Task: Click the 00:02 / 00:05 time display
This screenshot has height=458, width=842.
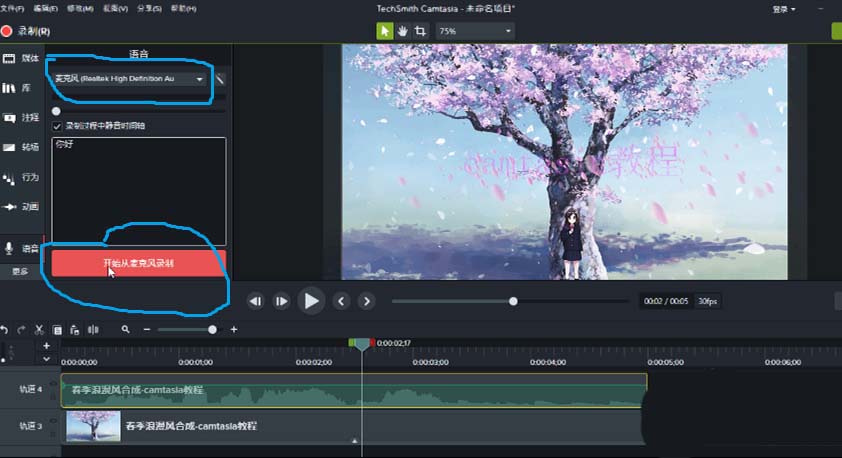Action: (x=666, y=301)
